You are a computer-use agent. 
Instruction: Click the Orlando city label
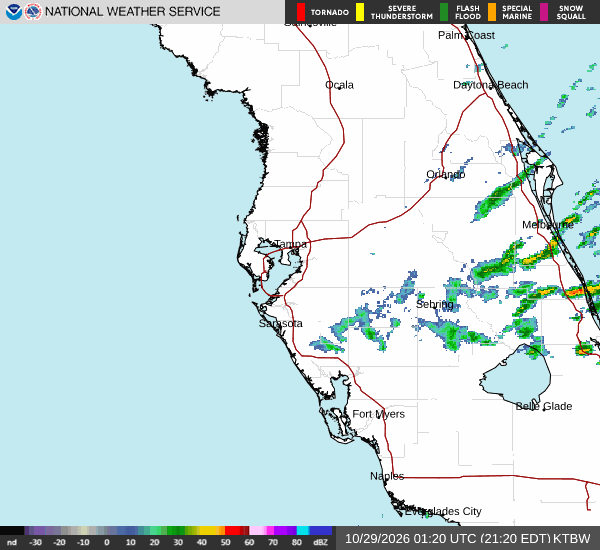tap(445, 175)
